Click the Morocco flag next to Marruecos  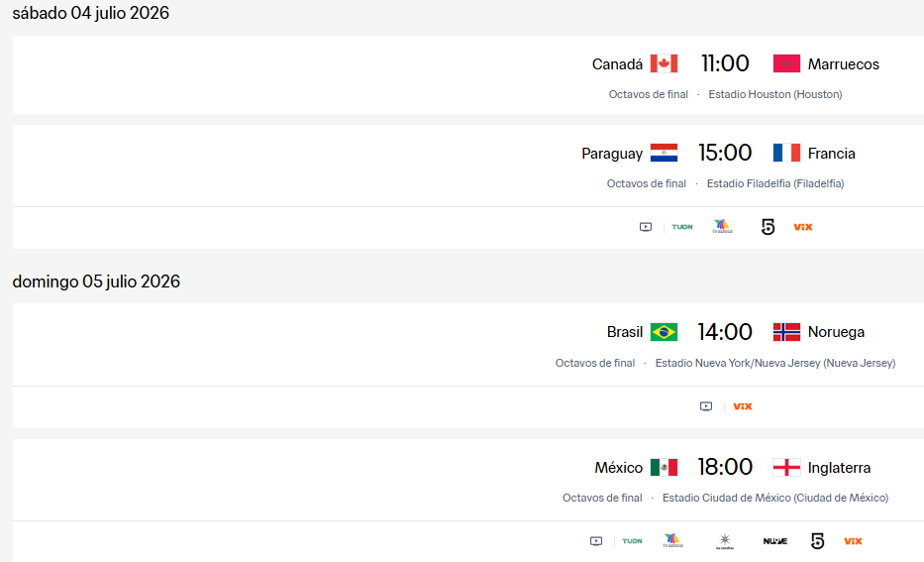(786, 63)
